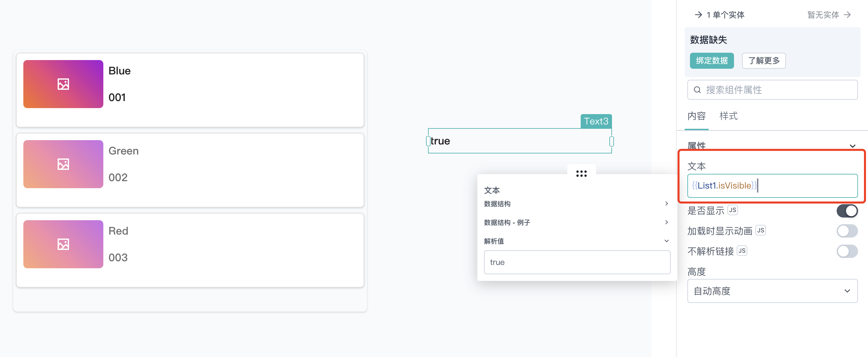868x357 pixels.
Task: Click the image placeholder icon in Blue card
Action: click(x=63, y=84)
